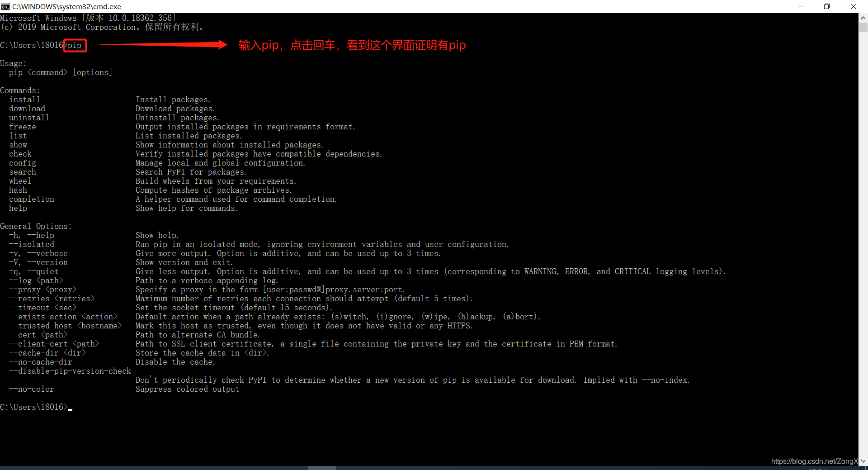Click the '--cert <path>' option
868x470 pixels.
coord(38,335)
